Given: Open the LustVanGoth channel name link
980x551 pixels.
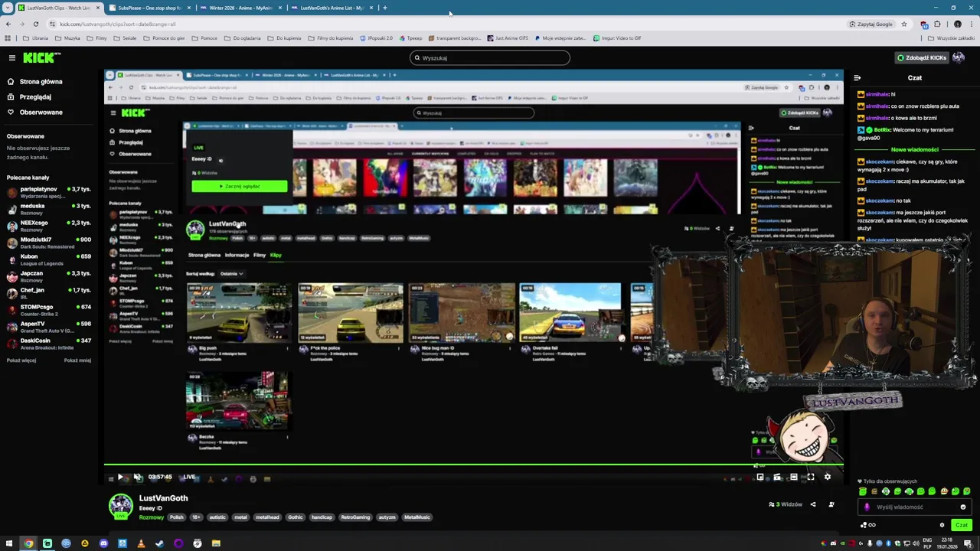Looking at the screenshot, I should (x=163, y=498).
